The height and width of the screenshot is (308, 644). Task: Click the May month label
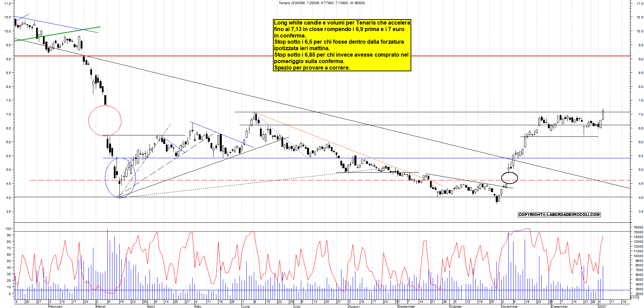[x=198, y=306]
